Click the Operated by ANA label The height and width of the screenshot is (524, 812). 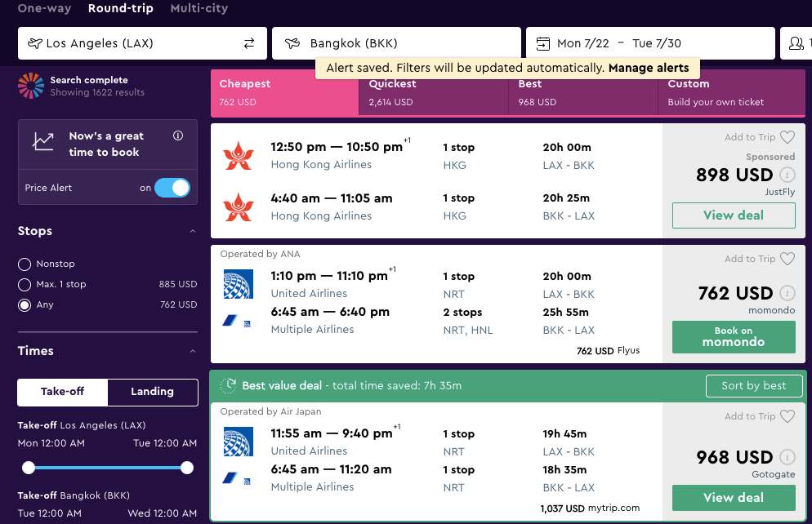(x=260, y=254)
